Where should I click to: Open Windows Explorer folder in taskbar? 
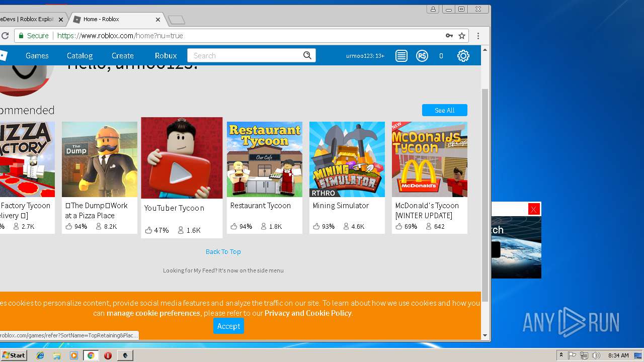[57, 355]
